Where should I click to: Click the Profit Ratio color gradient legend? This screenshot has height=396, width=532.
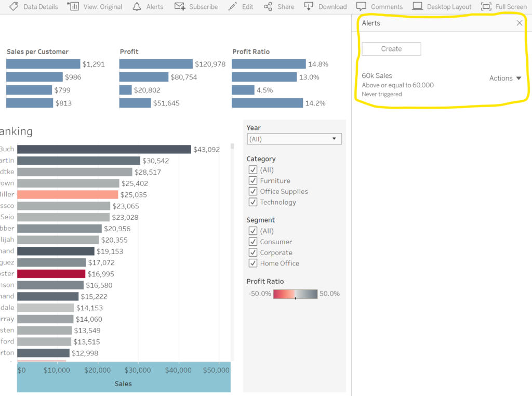tap(295, 294)
